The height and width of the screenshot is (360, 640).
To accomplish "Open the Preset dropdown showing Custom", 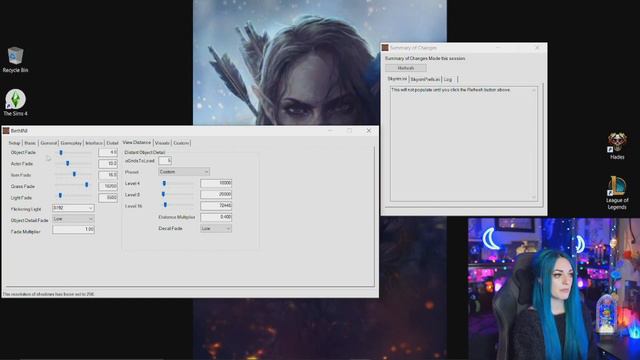I will [x=184, y=172].
